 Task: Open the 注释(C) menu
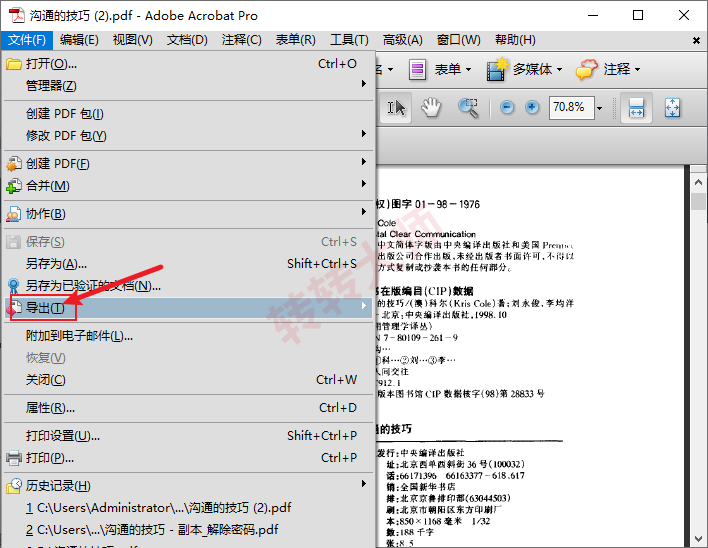[242, 40]
